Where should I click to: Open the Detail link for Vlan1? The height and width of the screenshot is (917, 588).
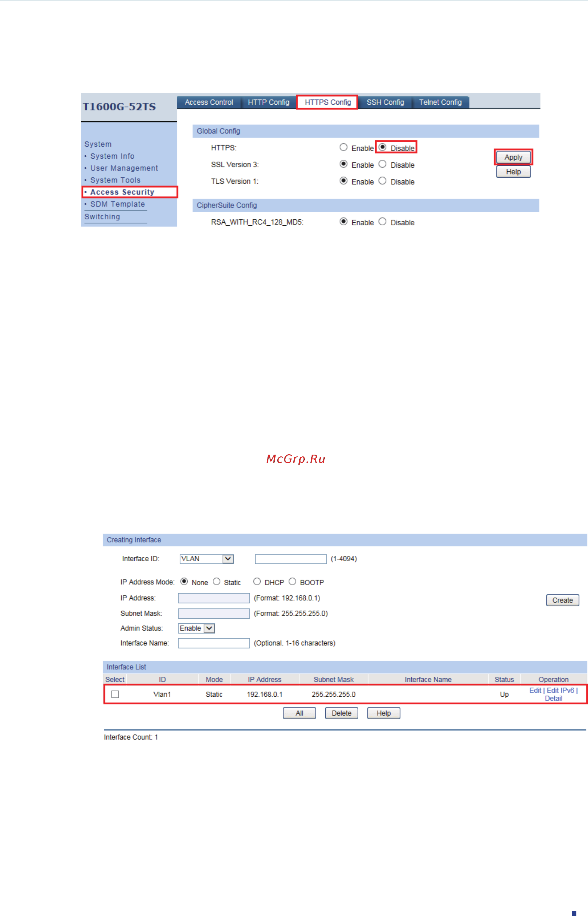554,699
